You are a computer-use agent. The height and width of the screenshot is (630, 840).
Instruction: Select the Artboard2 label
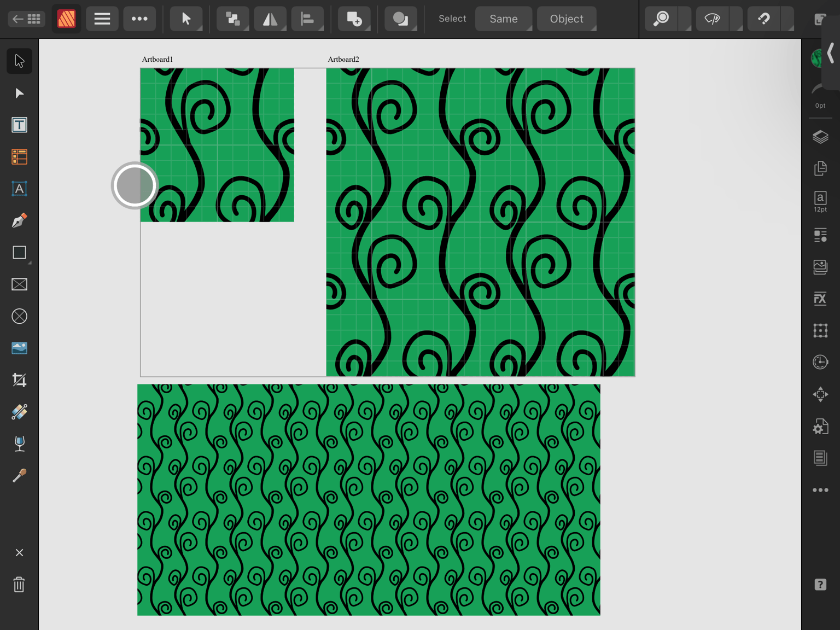coord(343,59)
